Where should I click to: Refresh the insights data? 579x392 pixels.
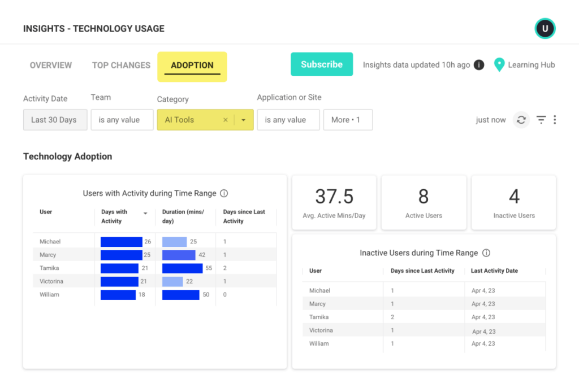[x=521, y=120]
